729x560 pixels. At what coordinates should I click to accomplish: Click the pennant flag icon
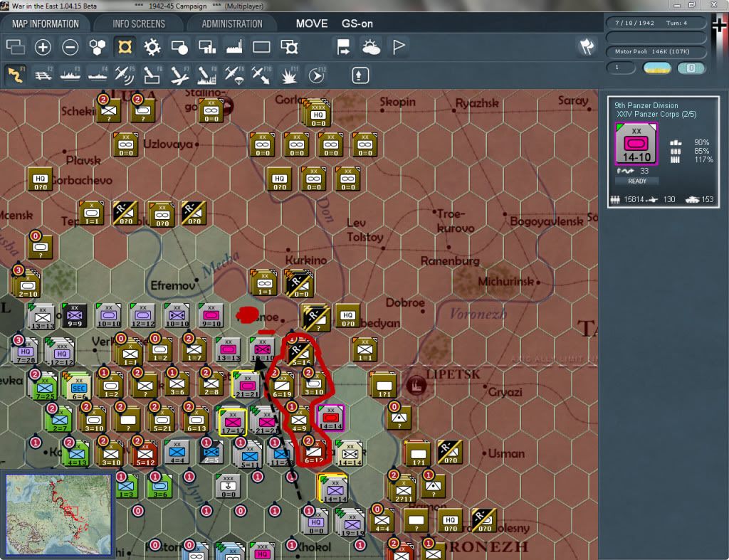click(x=399, y=47)
